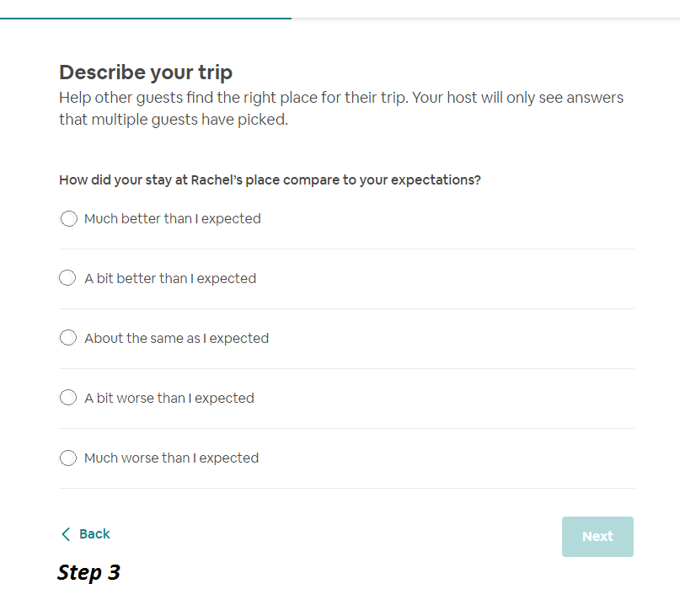Click the "A bit better than I expected" label
This screenshot has height=616, width=680.
pos(170,278)
